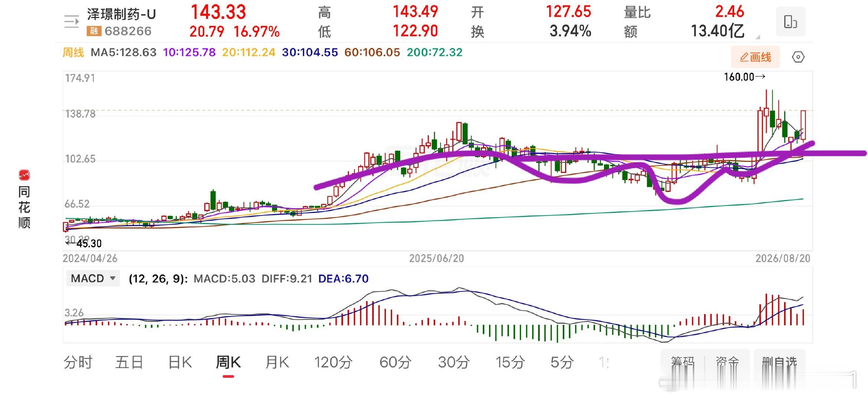Tap the MACD parameters (12, 26, 9)
This screenshot has height=400, width=868.
pyautogui.click(x=158, y=279)
